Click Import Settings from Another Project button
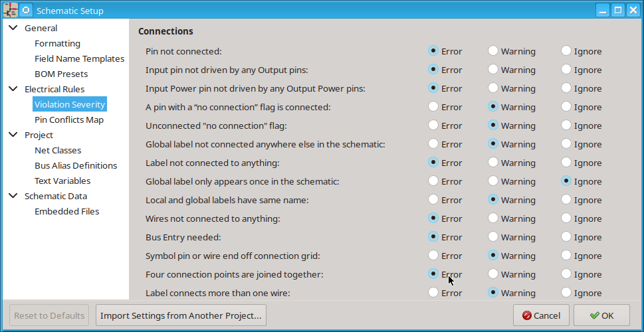The image size is (644, 332). coord(181,315)
